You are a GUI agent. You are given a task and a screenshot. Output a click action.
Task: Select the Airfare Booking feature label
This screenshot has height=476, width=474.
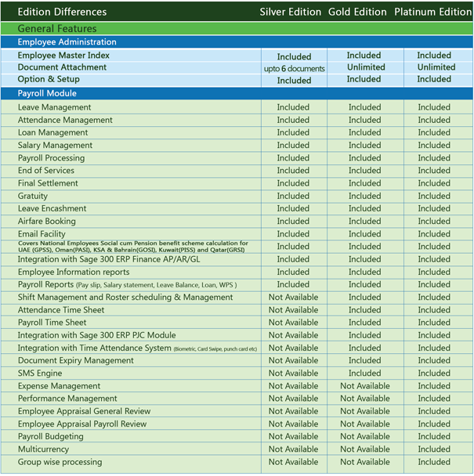(46, 222)
